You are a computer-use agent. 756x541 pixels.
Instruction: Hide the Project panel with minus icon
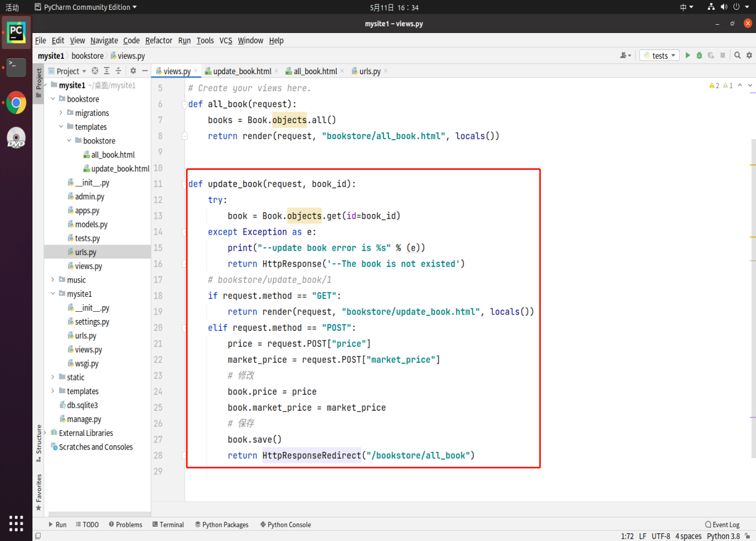point(145,71)
